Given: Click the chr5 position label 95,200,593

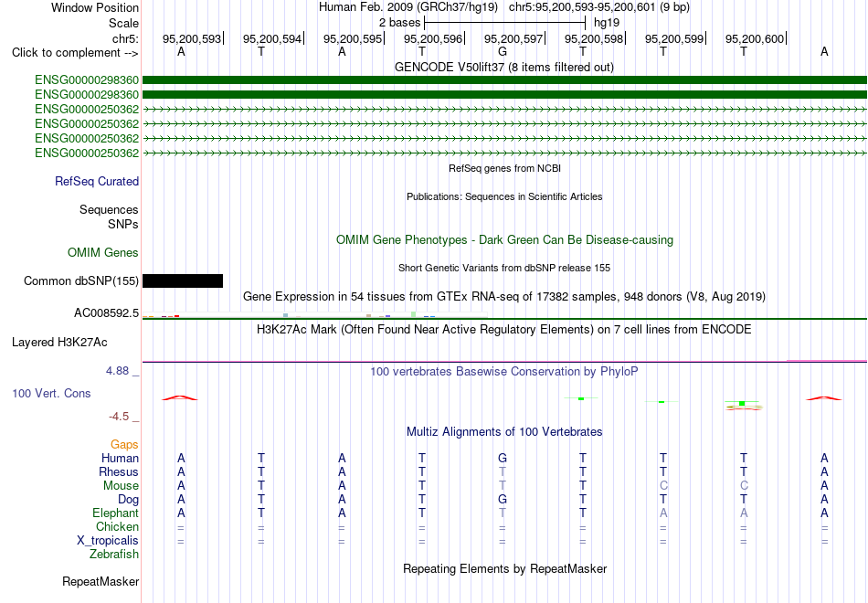Looking at the screenshot, I should coord(192,38).
